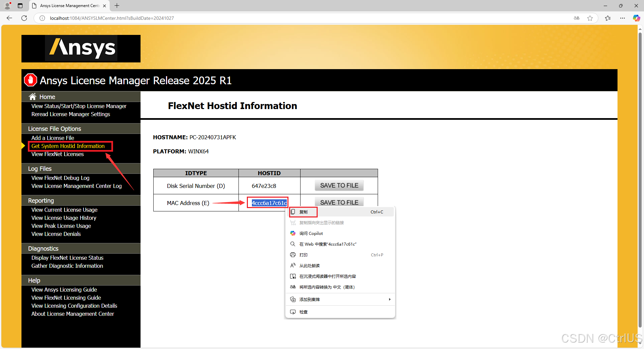This screenshot has height=349, width=644.
Task: Click the red stop-hand status icon
Action: (x=31, y=80)
